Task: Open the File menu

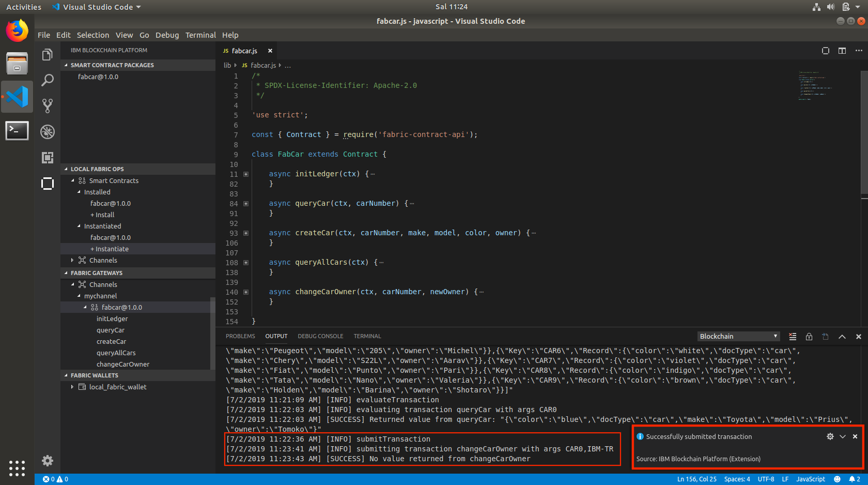Action: click(x=44, y=35)
